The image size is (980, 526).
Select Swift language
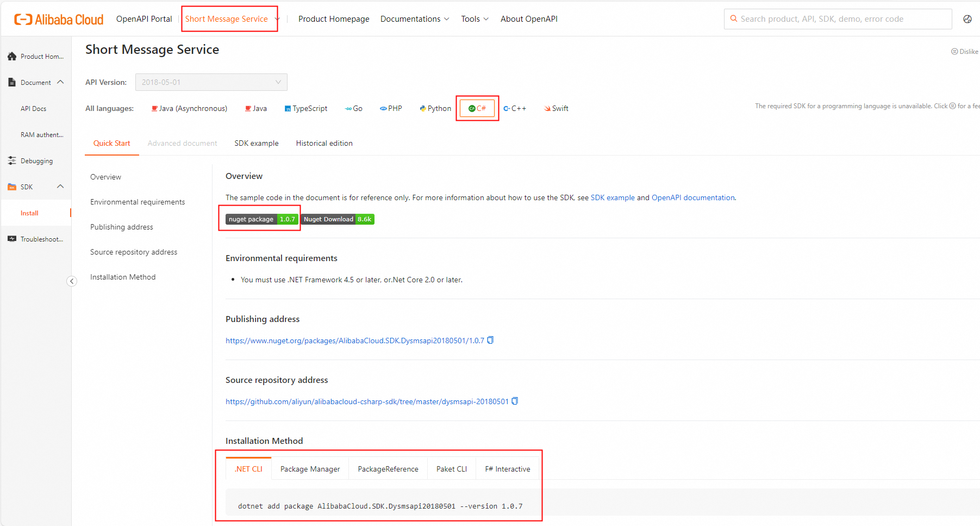click(x=556, y=108)
